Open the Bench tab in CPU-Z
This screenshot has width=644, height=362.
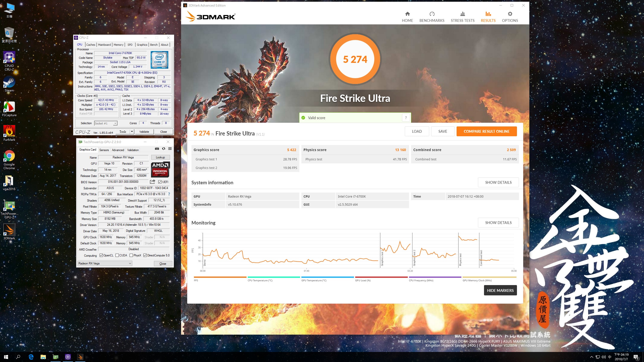click(x=154, y=45)
